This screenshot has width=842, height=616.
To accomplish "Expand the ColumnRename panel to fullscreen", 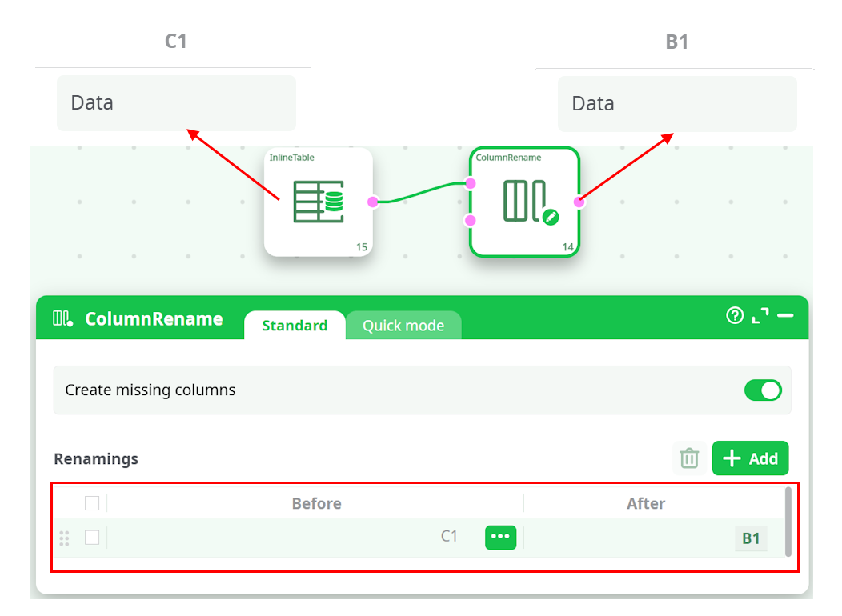I will coord(760,316).
